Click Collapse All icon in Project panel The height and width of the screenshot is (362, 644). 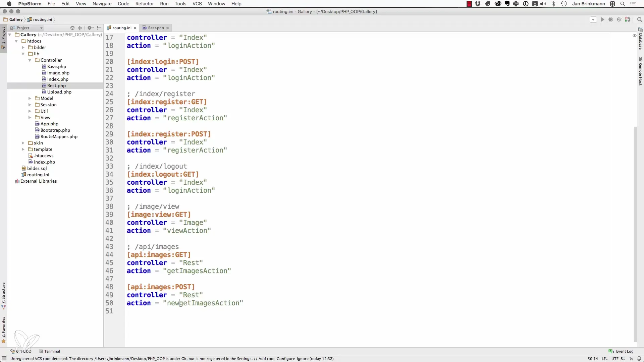(x=80, y=28)
